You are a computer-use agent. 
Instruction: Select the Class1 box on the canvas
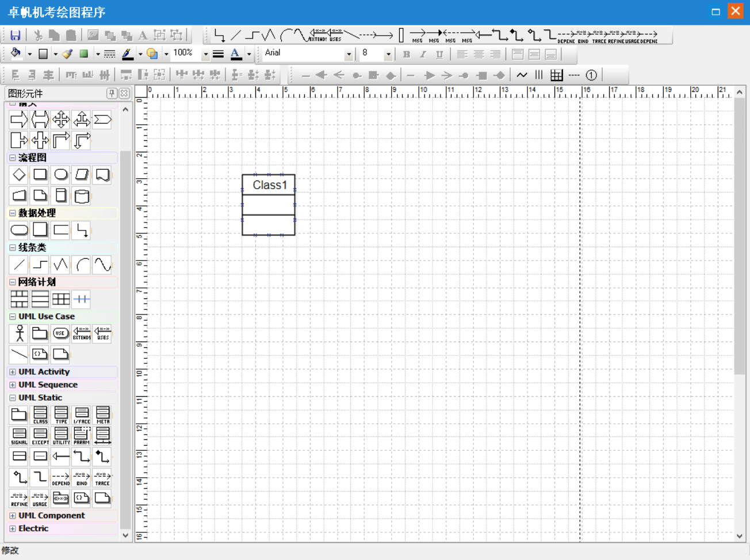point(269,205)
